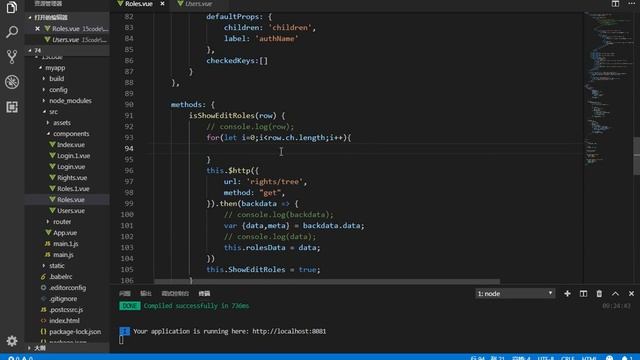Open the Problems panel tab
Viewport: 640px width, 360px height.
124,293
